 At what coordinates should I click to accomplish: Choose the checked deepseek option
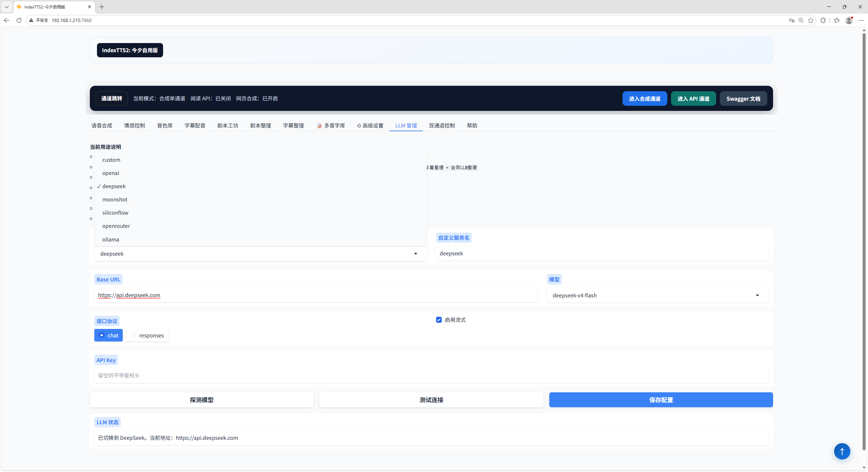point(260,186)
